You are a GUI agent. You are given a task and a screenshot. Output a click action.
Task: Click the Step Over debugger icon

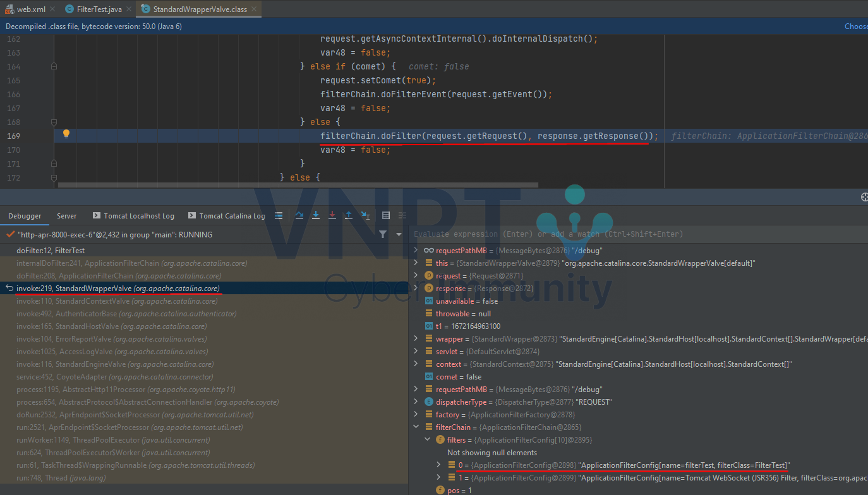pos(299,215)
